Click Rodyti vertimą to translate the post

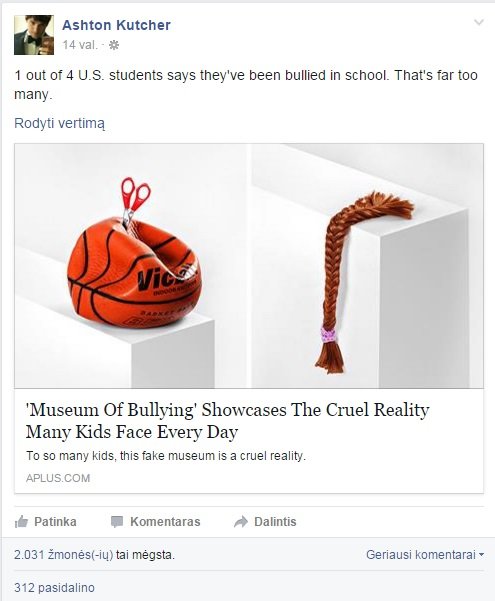59,123
